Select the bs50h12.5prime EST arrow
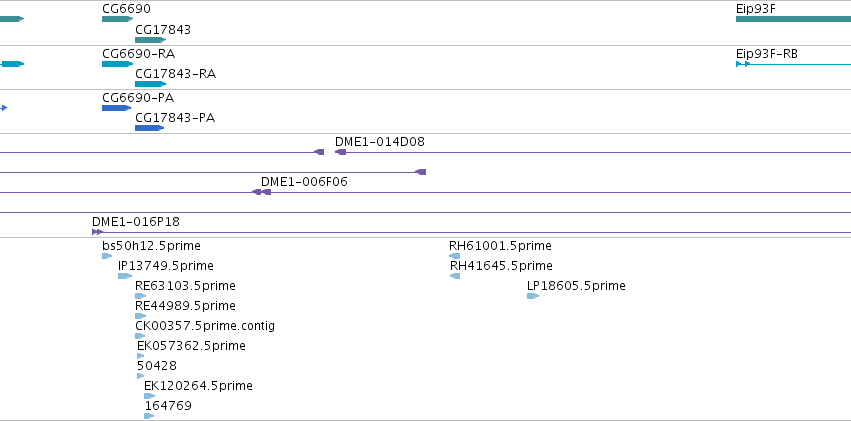The image size is (851, 421). click(x=107, y=256)
